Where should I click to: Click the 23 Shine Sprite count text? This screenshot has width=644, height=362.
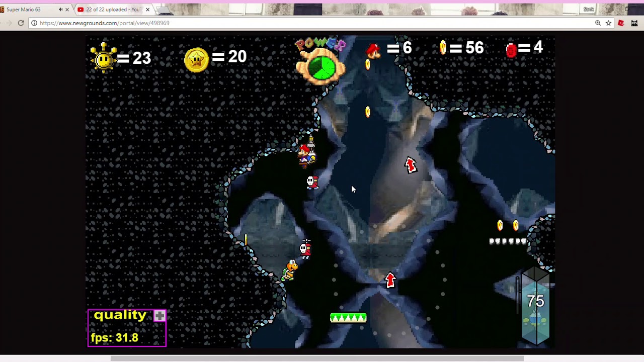(x=141, y=58)
